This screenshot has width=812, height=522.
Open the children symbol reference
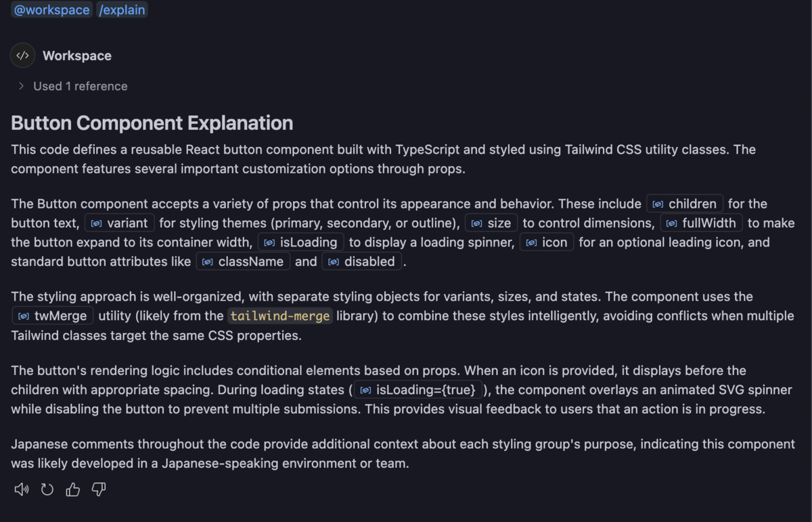point(685,204)
